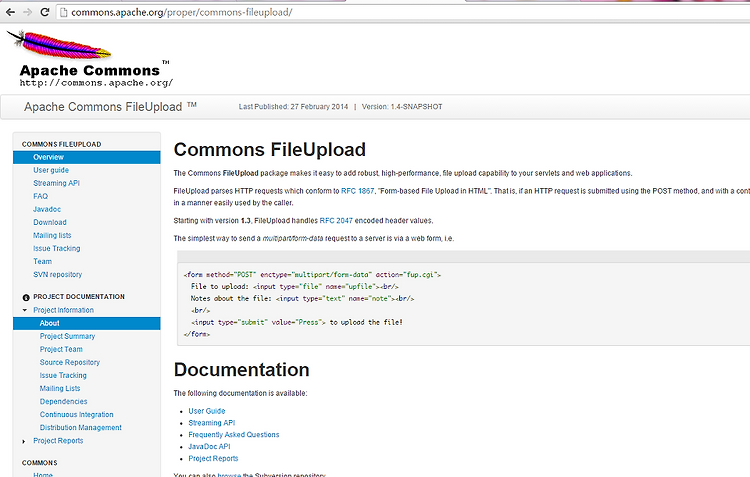Open Project Reports sidebar link

tap(58, 441)
